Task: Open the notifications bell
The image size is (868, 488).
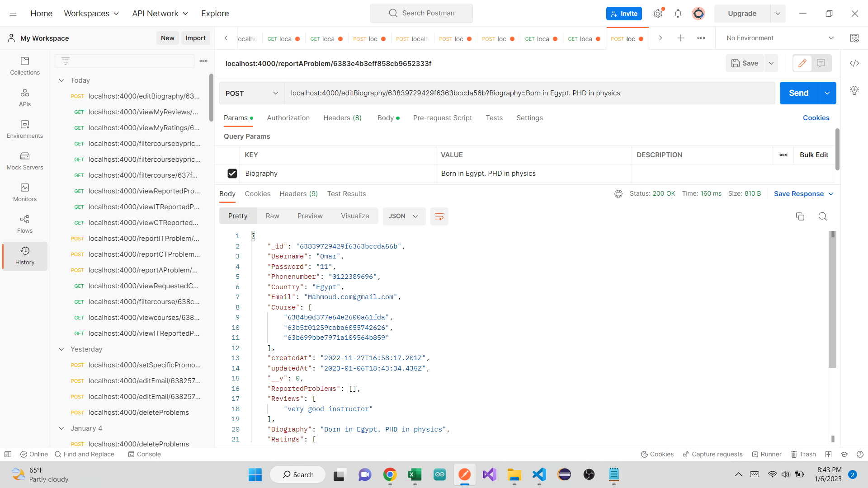Action: tap(678, 14)
